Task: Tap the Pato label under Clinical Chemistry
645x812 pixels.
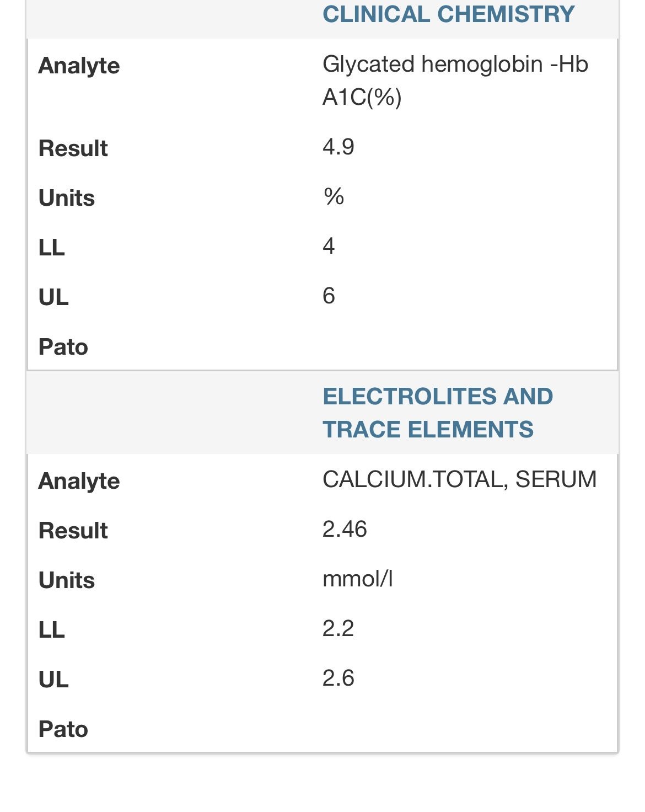Action: tap(63, 347)
